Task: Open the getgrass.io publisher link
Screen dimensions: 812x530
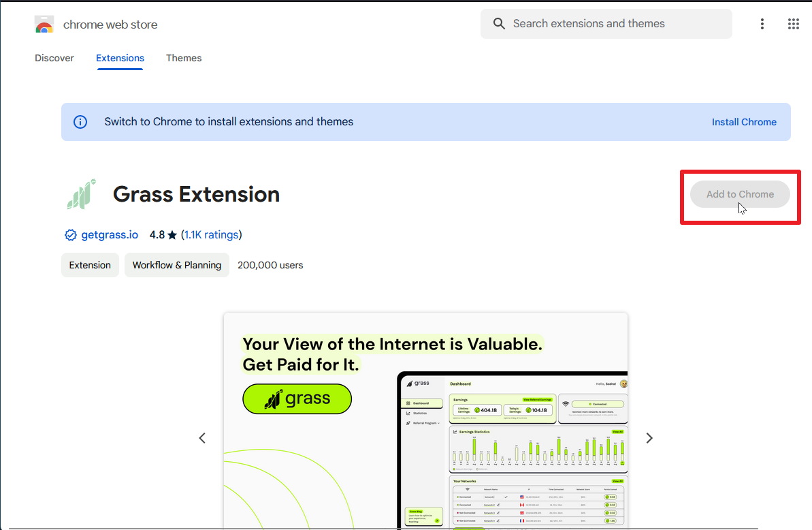Action: tap(110, 235)
